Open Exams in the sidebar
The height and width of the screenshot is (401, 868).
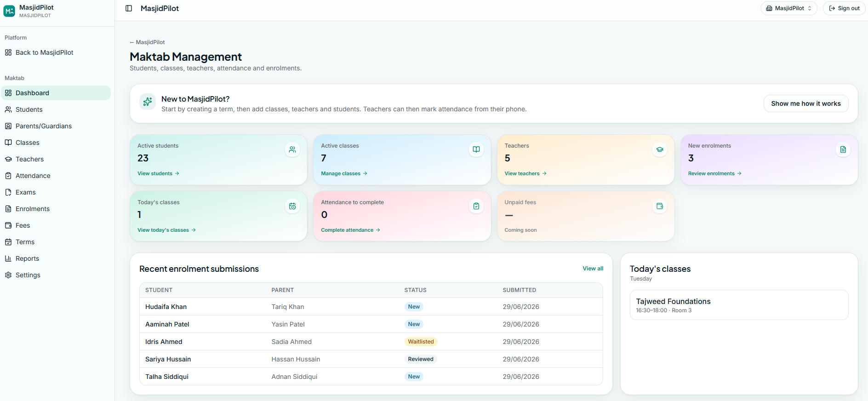pos(55,192)
